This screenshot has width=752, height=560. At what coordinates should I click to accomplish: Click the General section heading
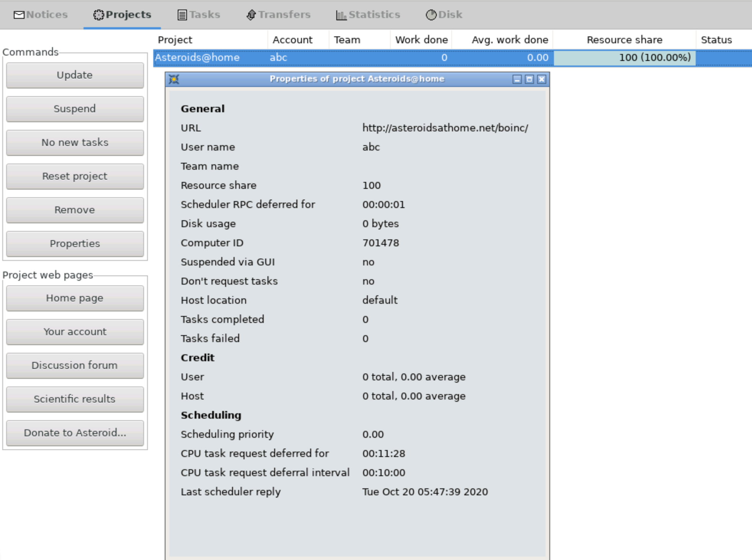point(203,109)
